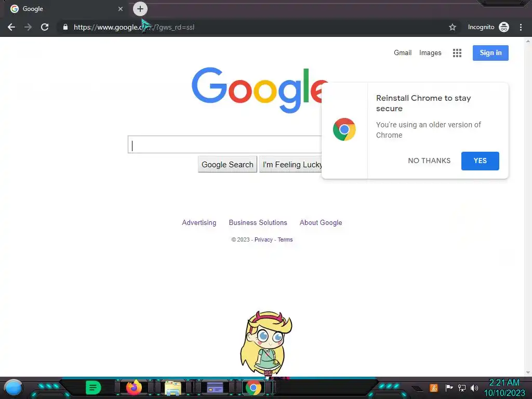Launch Firefox from the taskbar
Viewport: 532px width, 399px height.
pyautogui.click(x=134, y=387)
